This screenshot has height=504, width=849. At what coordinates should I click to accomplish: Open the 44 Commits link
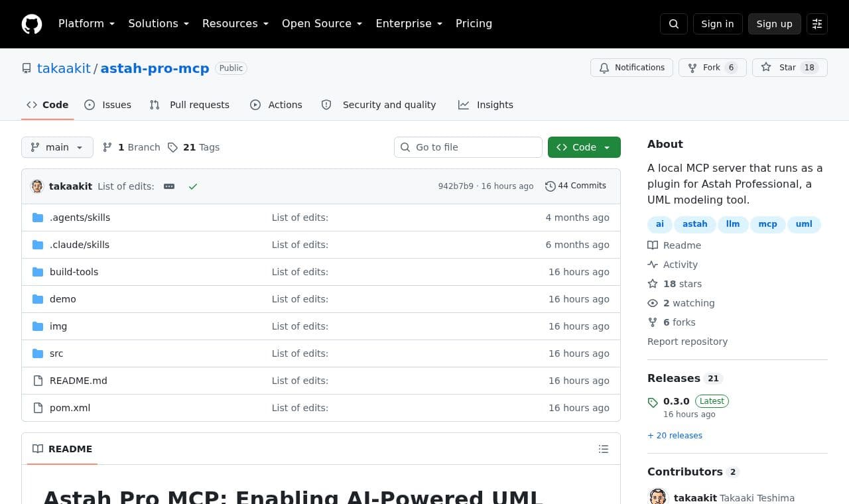(576, 186)
